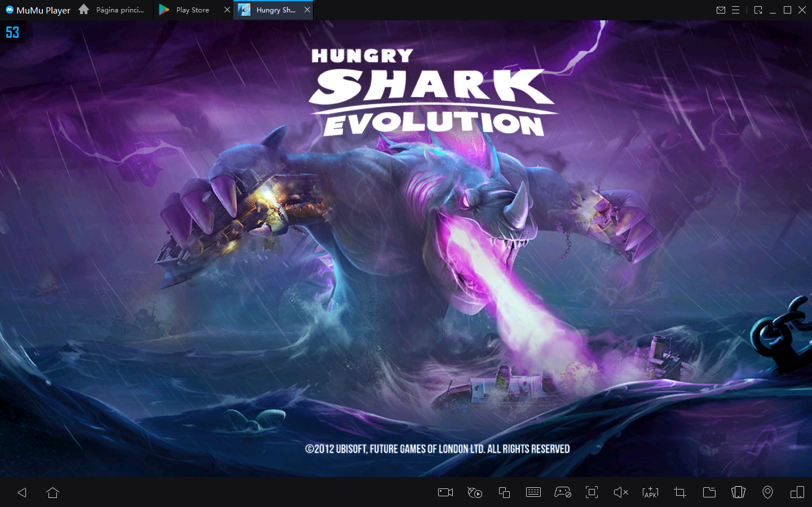812x507 pixels.
Task: Open the message inbox envelope
Action: coord(721,10)
